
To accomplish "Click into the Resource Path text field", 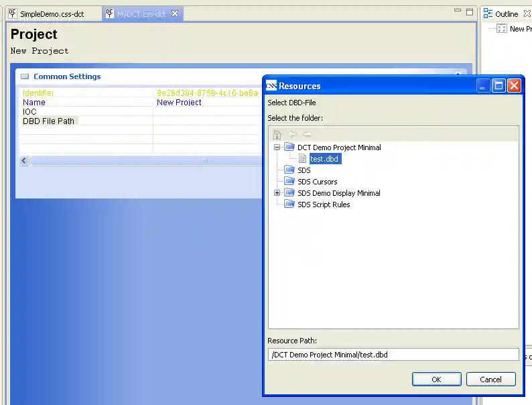I will (x=393, y=355).
